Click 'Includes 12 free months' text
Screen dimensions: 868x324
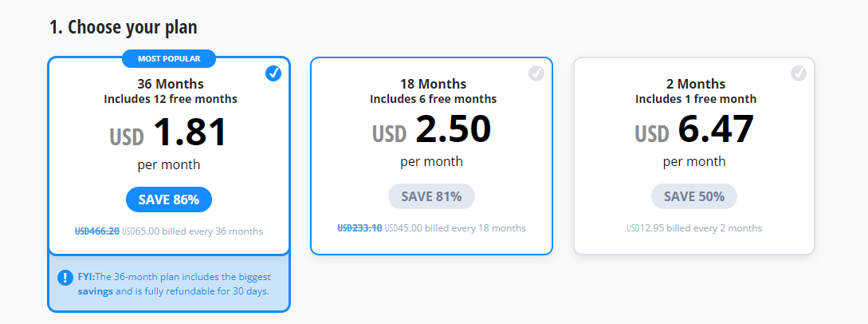click(x=171, y=99)
